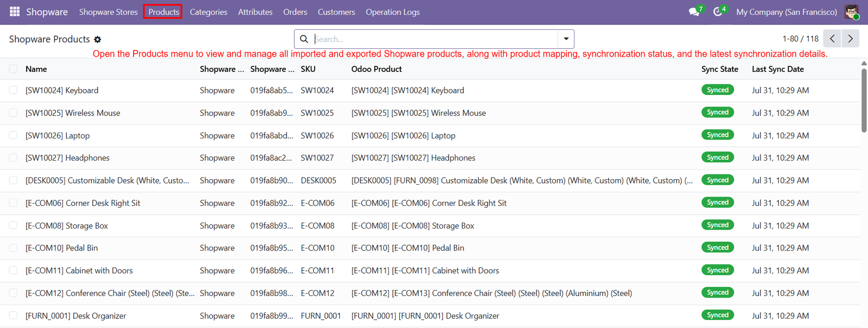Open My Company (San Francisco) switcher

coord(786,12)
